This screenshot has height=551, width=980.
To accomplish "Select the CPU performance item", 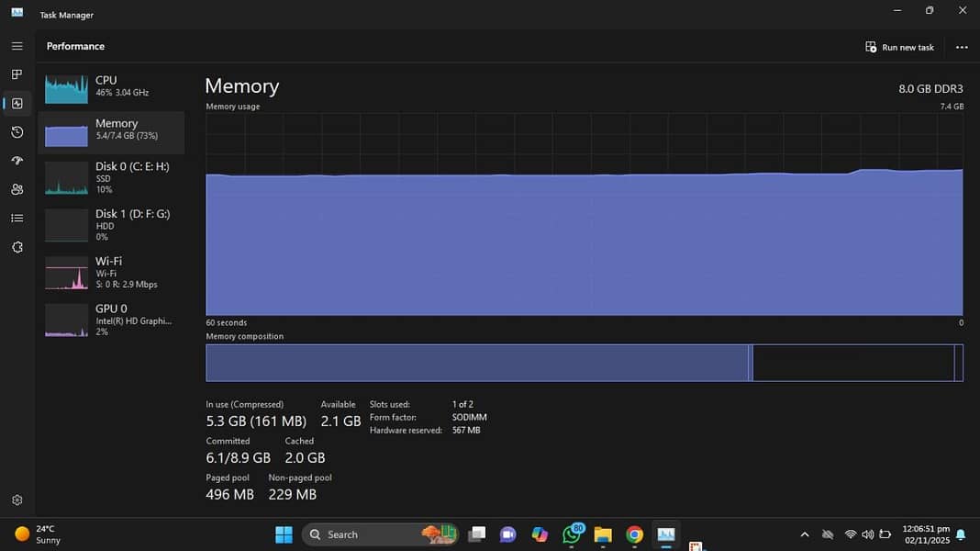I will pos(111,86).
